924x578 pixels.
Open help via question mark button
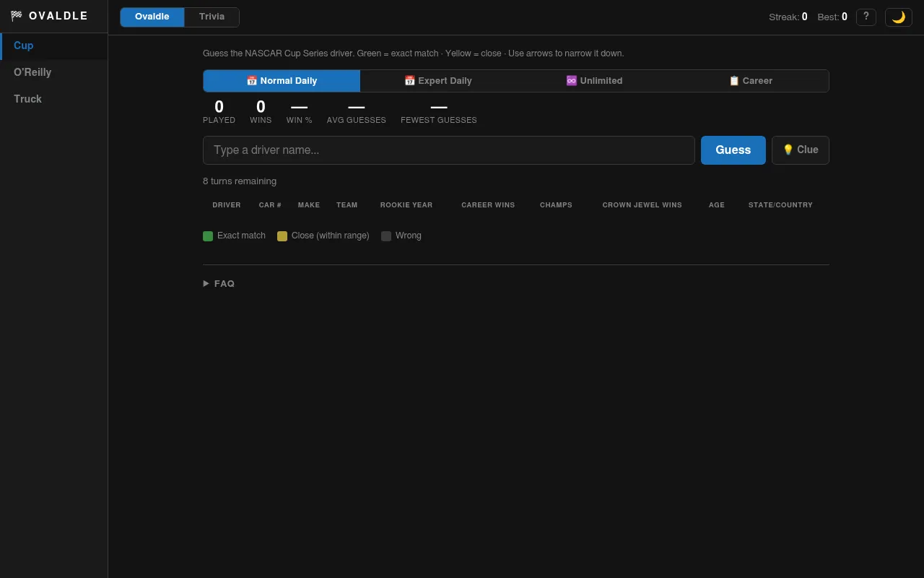(x=866, y=17)
